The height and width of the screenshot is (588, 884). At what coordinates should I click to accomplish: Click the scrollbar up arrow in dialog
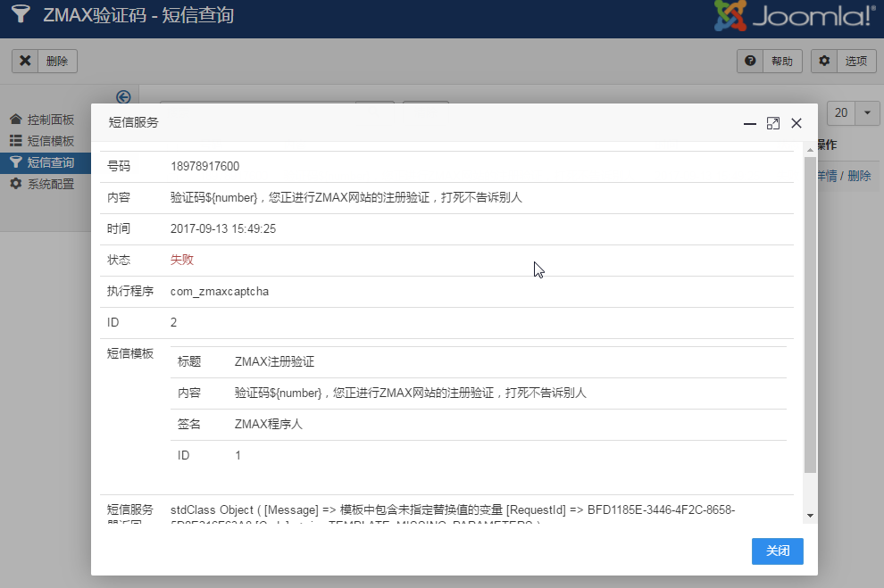tap(810, 150)
